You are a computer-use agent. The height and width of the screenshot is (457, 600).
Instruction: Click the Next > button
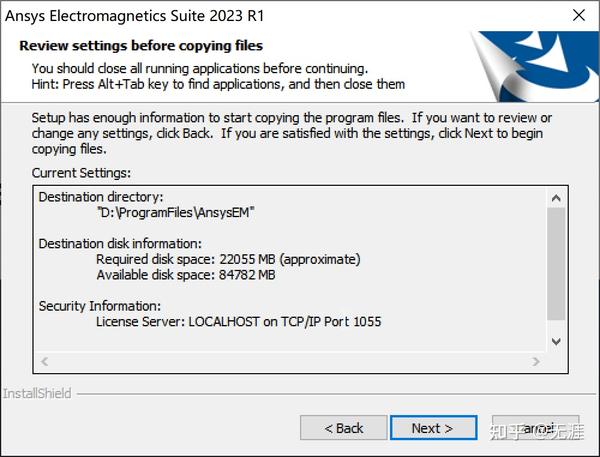434,428
